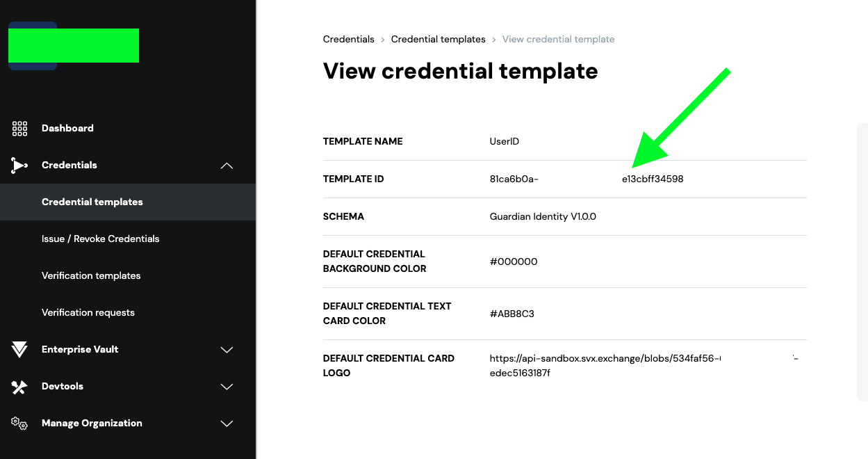The image size is (868, 459).
Task: Click the default card logo URL
Action: [x=603, y=360]
